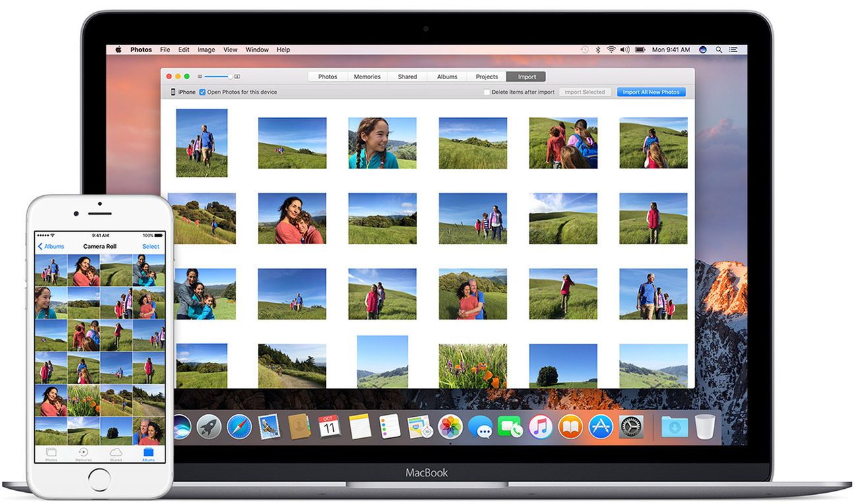Click the thumbnail zoom slider
Image resolution: width=855 pixels, height=504 pixels.
point(218,77)
